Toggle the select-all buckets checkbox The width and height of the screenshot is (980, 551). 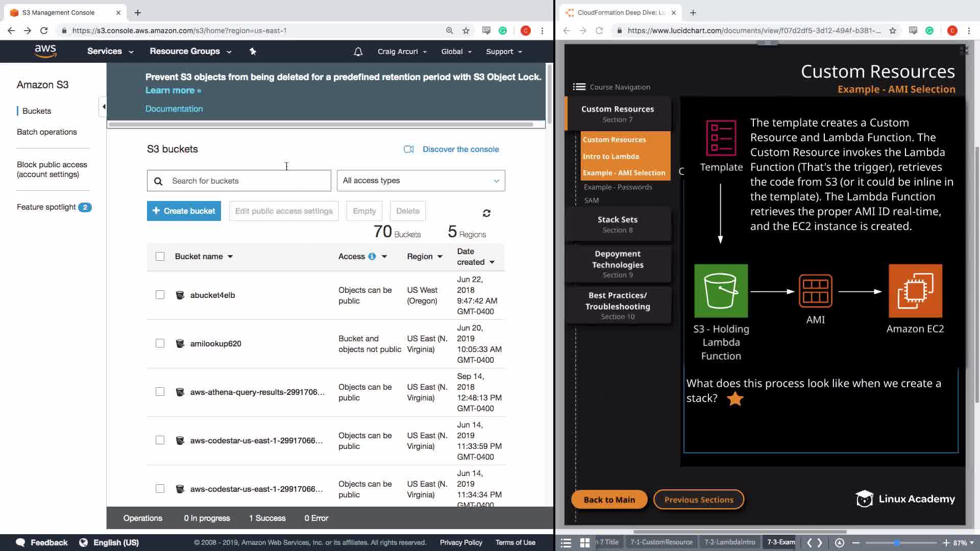[x=160, y=256]
